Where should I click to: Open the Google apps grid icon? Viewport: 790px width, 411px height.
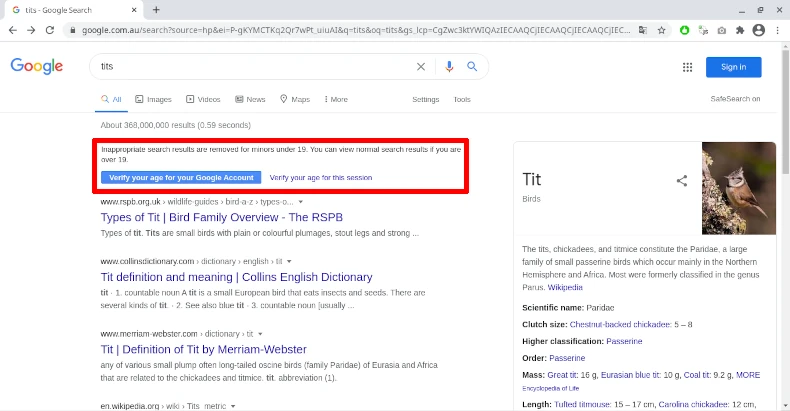687,67
